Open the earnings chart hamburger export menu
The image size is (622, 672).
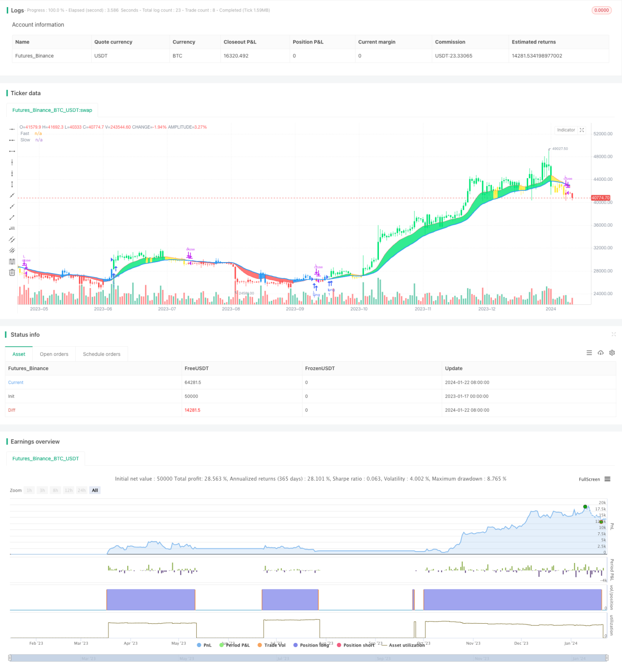[x=607, y=479]
